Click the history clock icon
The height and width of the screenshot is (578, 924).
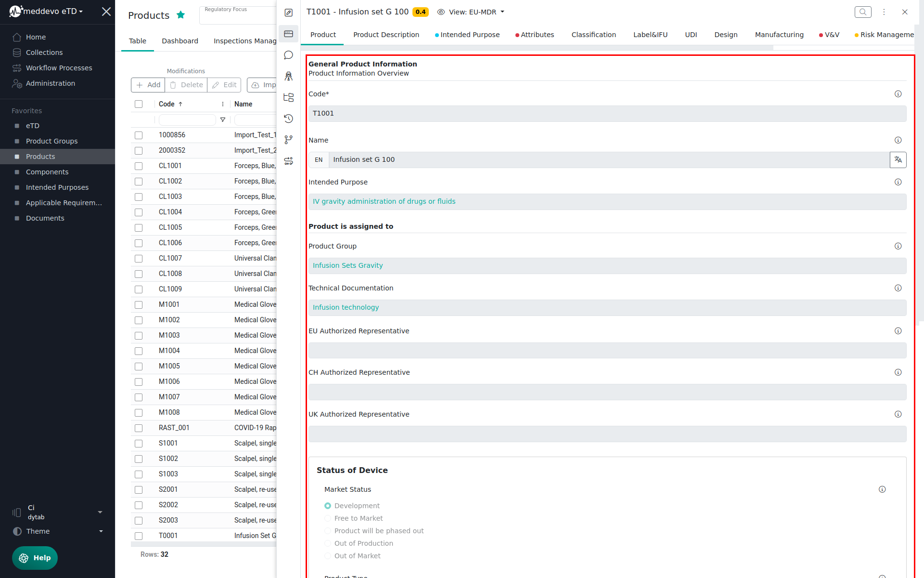pos(288,118)
